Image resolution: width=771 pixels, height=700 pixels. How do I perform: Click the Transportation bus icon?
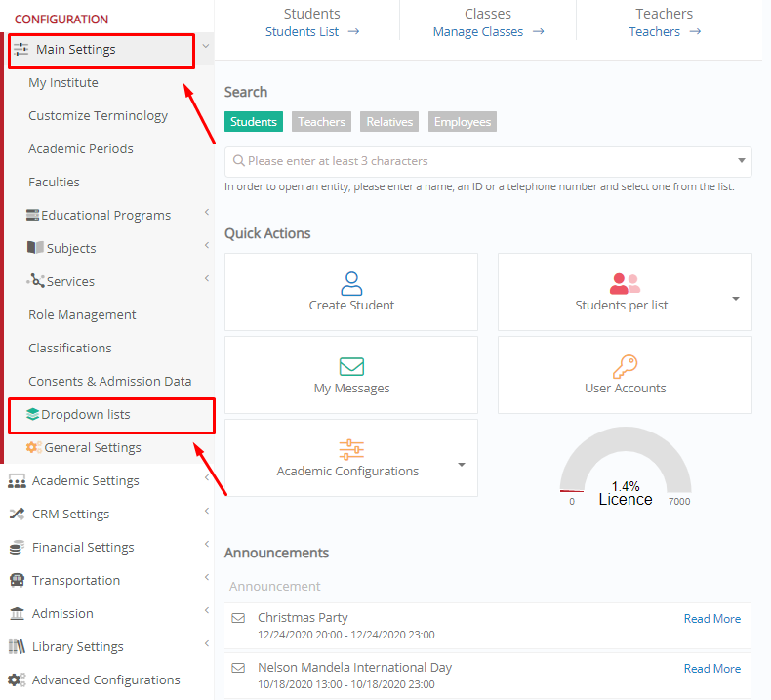click(x=17, y=581)
